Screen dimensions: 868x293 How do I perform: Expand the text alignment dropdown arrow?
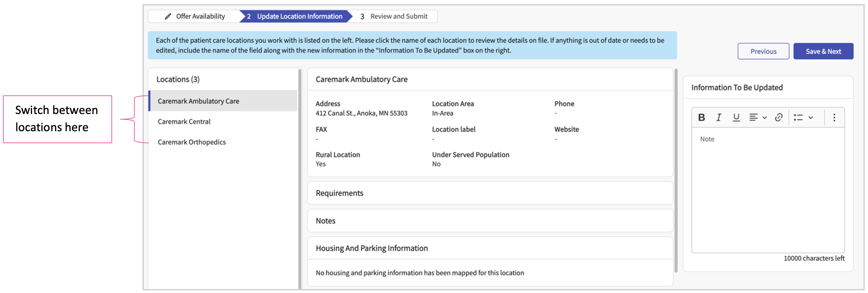tap(765, 118)
